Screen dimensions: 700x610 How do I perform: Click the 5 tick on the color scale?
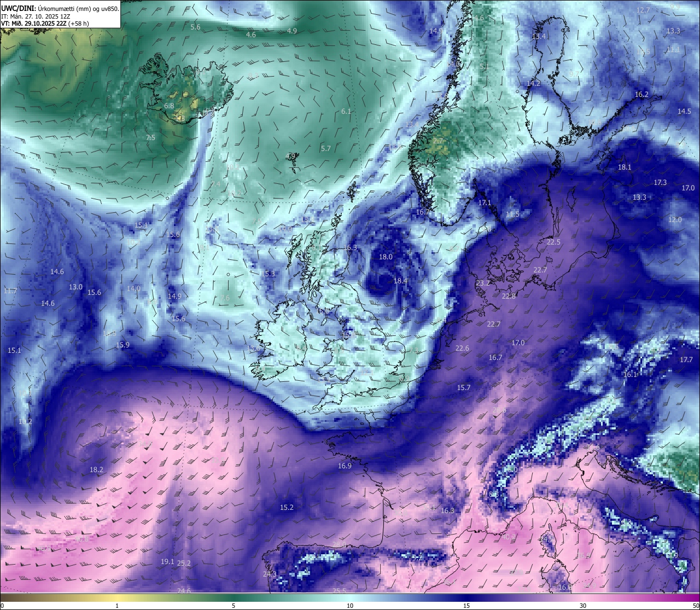tap(234, 606)
